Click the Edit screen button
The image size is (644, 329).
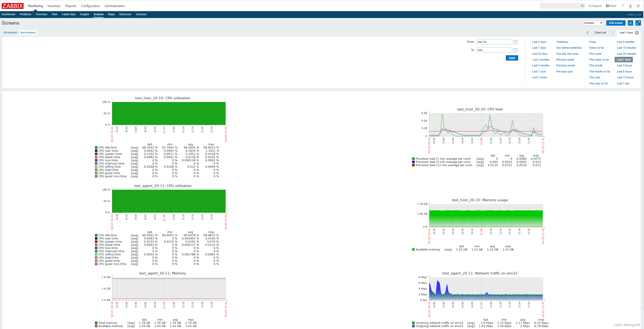(615, 23)
